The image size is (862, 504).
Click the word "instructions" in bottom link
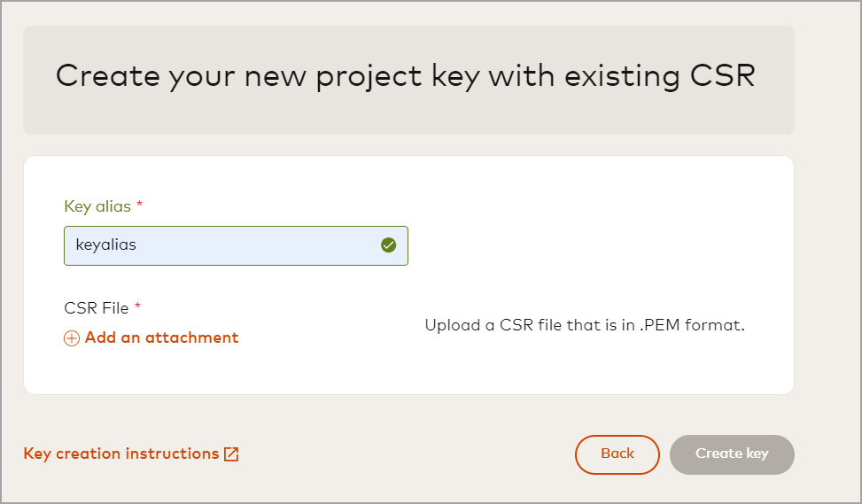point(172,454)
